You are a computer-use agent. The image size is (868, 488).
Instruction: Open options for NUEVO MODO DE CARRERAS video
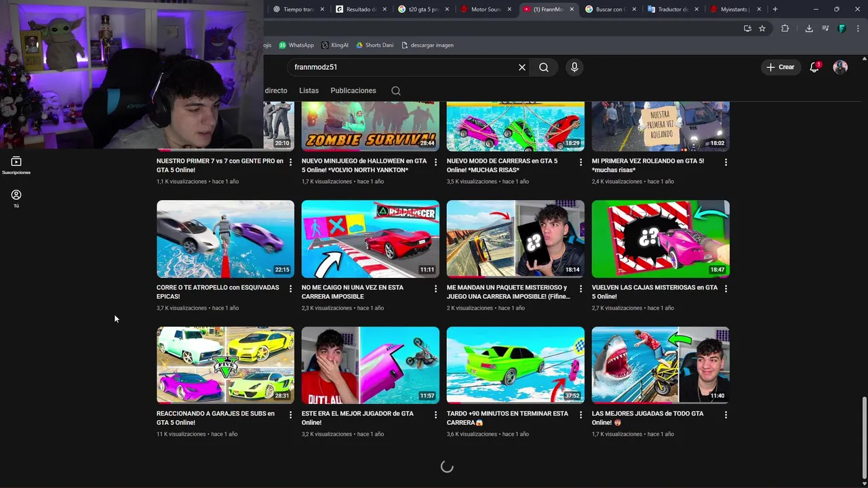580,162
